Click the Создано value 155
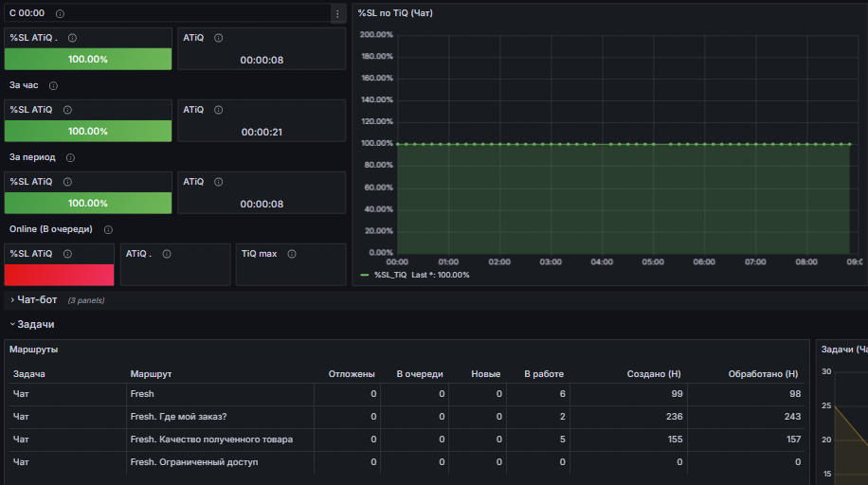The image size is (868, 485). pyautogui.click(x=675, y=440)
